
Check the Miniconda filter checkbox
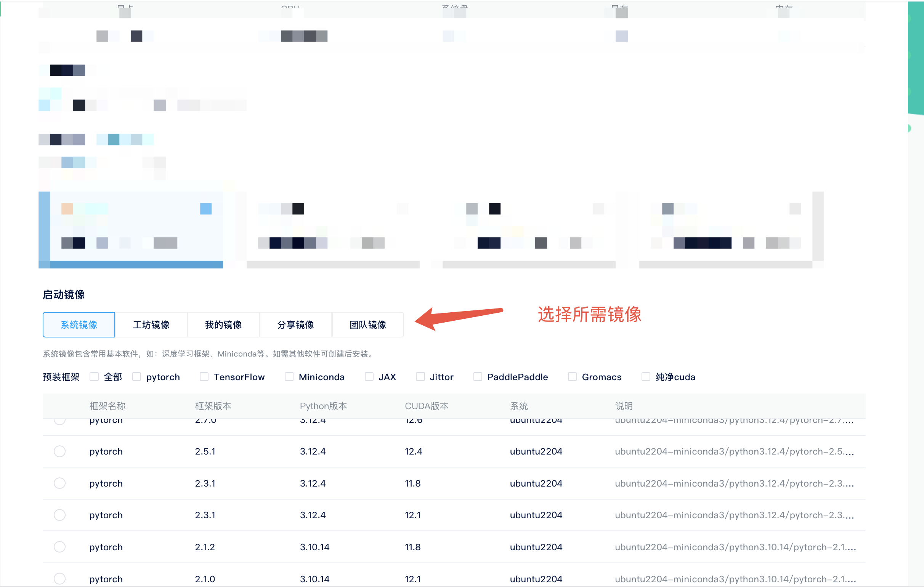pyautogui.click(x=289, y=377)
